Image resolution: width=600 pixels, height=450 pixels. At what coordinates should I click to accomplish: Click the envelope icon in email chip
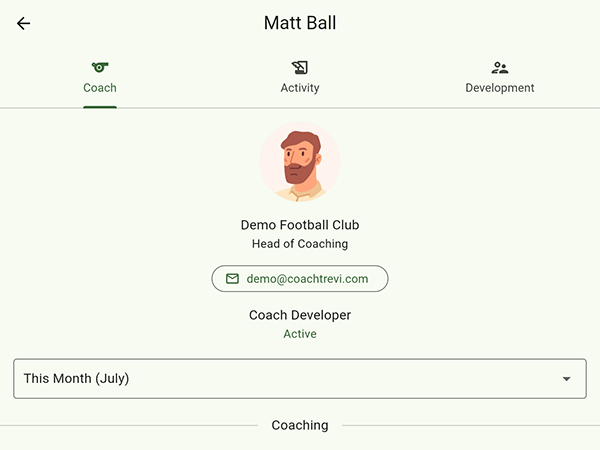(x=232, y=279)
